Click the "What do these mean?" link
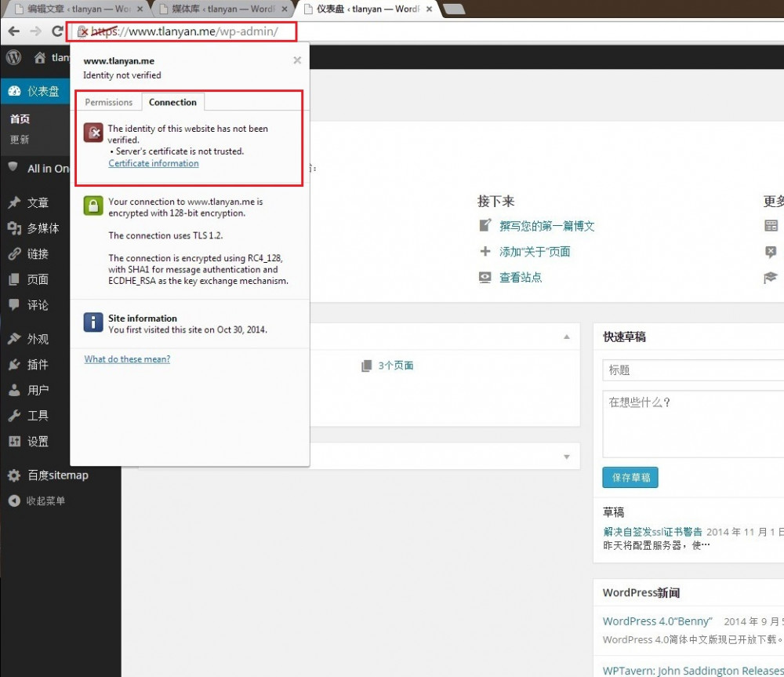 click(x=127, y=359)
